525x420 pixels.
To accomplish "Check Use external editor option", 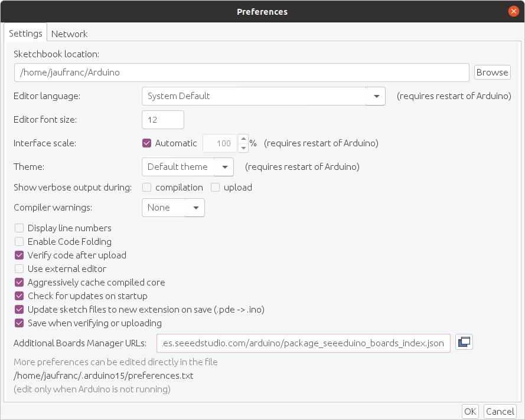I will pos(19,269).
